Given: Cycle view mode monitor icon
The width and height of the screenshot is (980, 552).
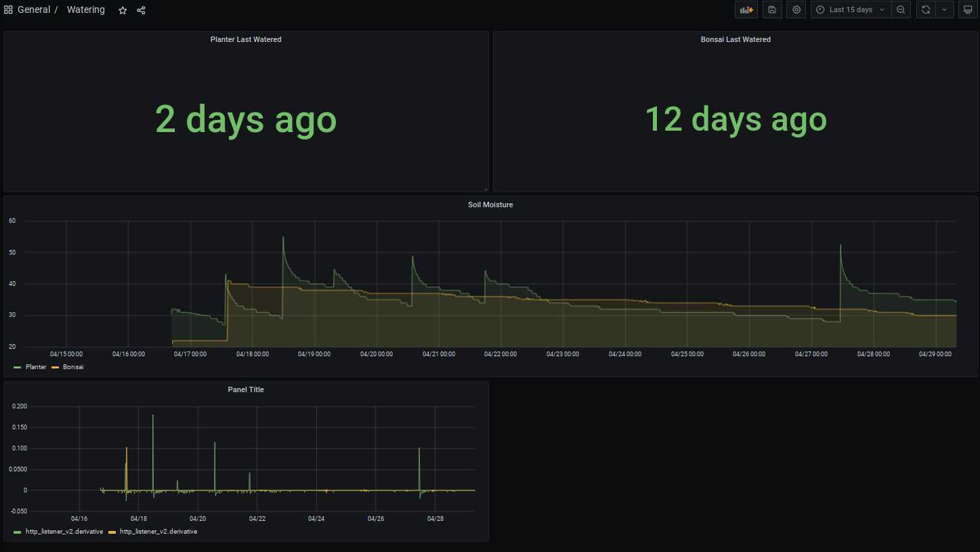Looking at the screenshot, I should coord(969,10).
